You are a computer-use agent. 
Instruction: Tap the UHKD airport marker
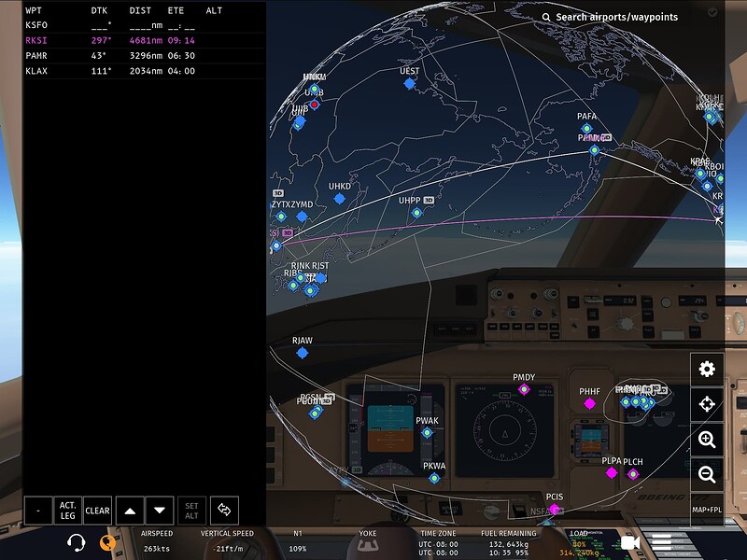coord(339,199)
